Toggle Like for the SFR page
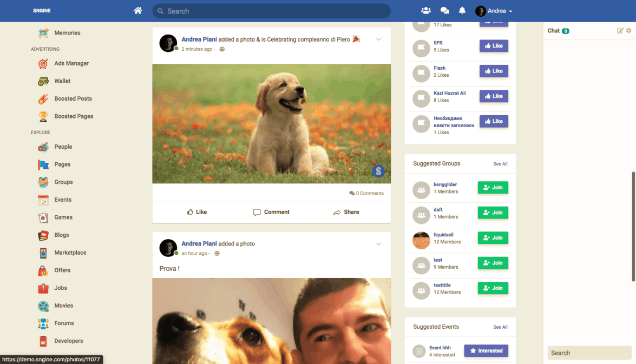The height and width of the screenshot is (364, 636). click(494, 46)
